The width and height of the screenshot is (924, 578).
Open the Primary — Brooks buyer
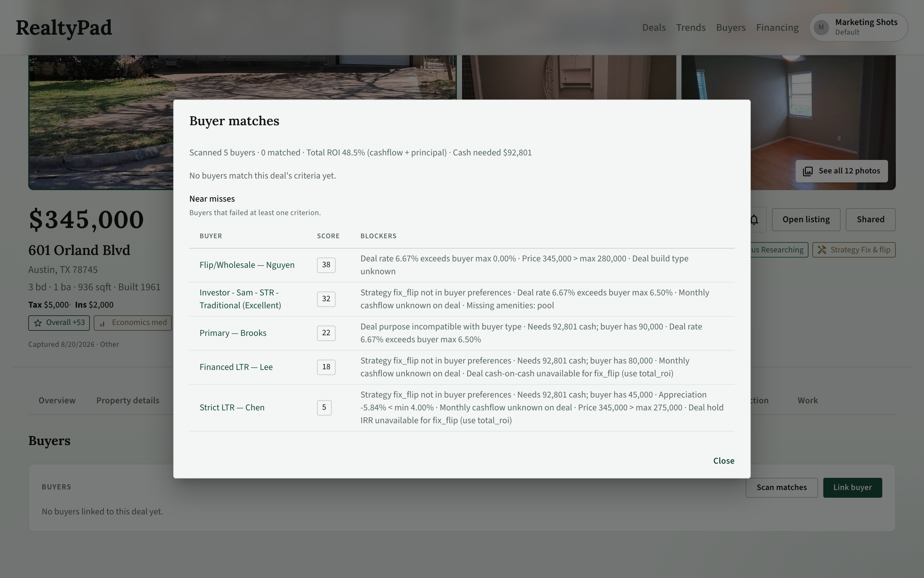click(x=233, y=333)
